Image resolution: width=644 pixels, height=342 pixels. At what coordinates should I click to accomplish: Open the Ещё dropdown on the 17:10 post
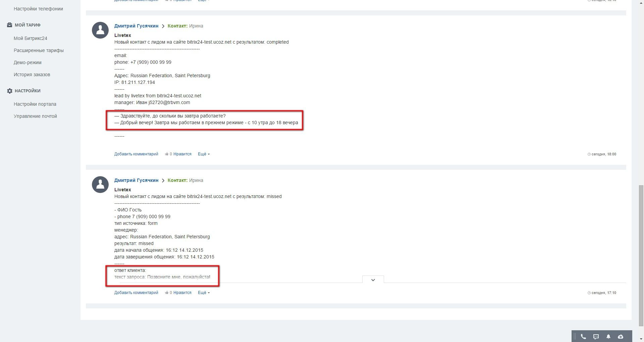[204, 293]
